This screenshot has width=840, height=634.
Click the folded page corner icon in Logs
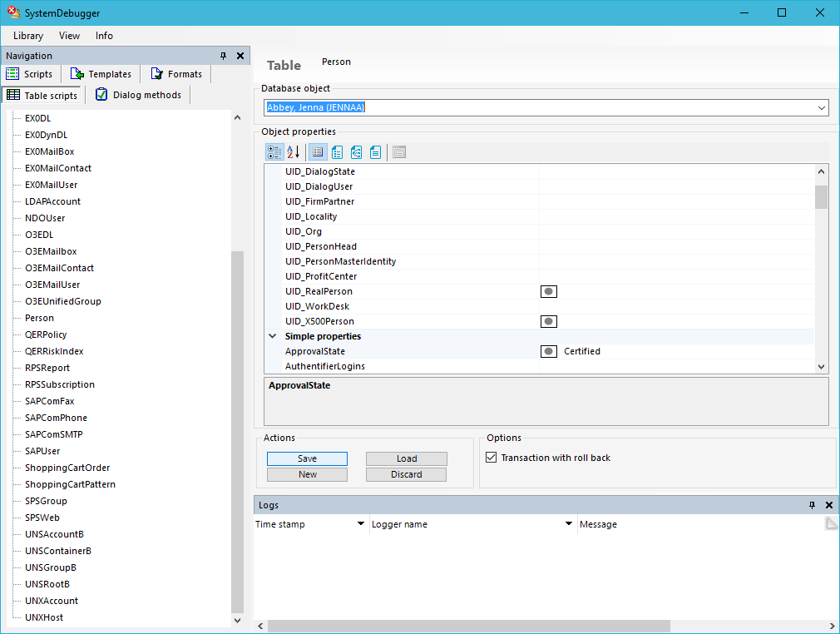[832, 523]
